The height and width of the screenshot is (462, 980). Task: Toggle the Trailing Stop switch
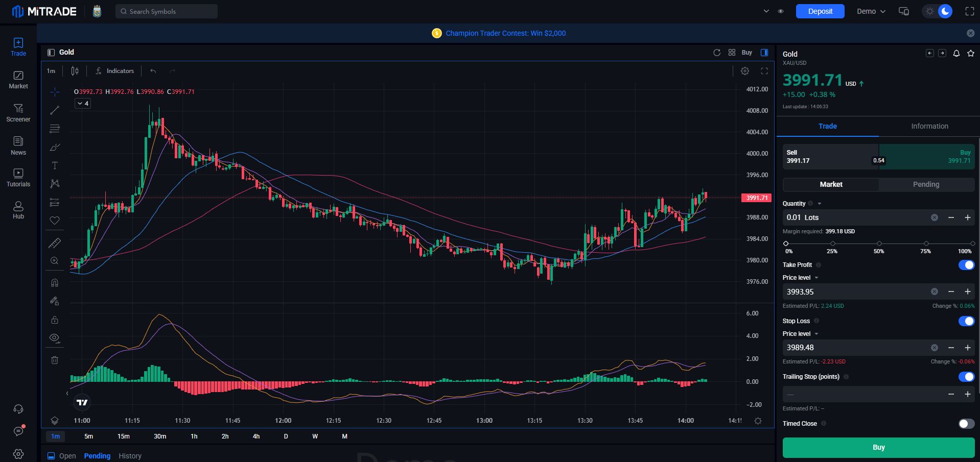tap(966, 377)
